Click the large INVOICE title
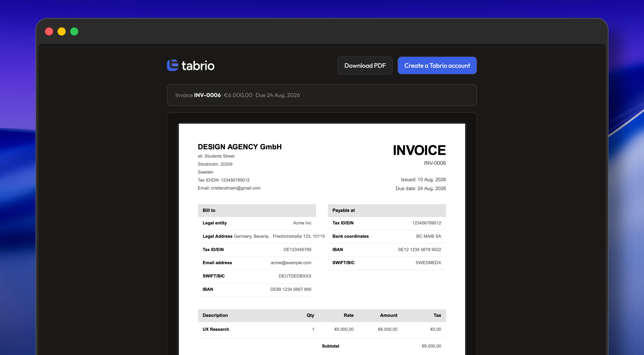644x355 pixels. [419, 150]
